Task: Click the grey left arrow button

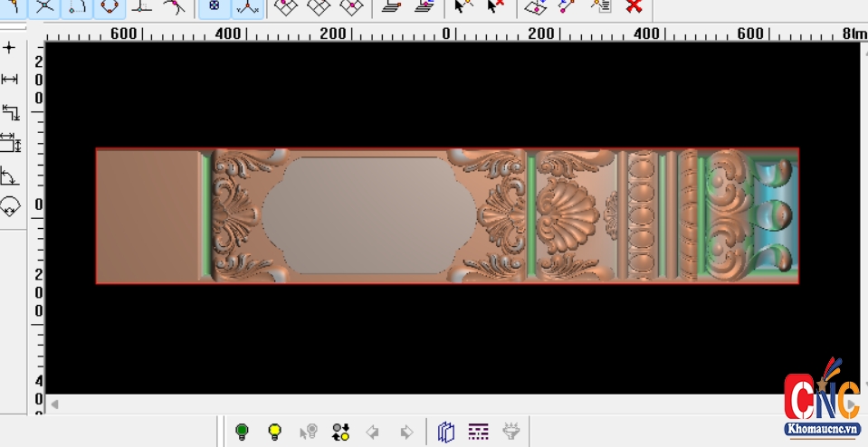Action: tap(373, 432)
